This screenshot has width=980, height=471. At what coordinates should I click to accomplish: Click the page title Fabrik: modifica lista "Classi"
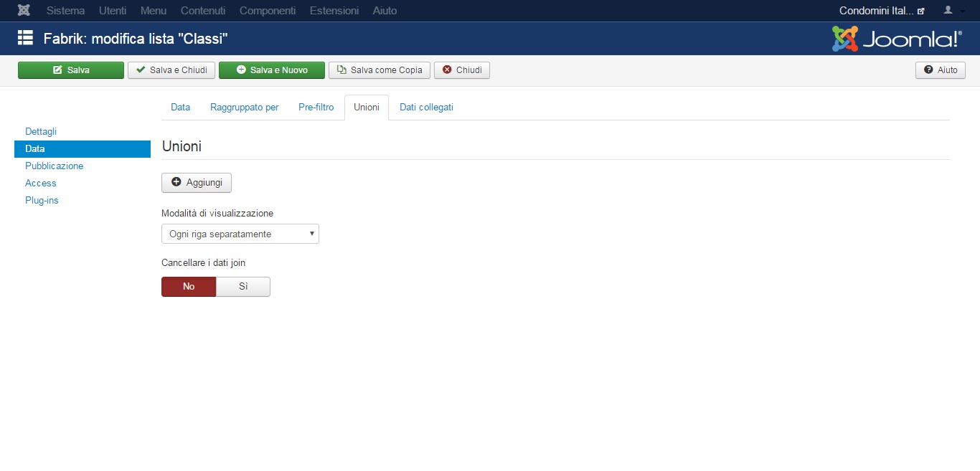point(136,39)
